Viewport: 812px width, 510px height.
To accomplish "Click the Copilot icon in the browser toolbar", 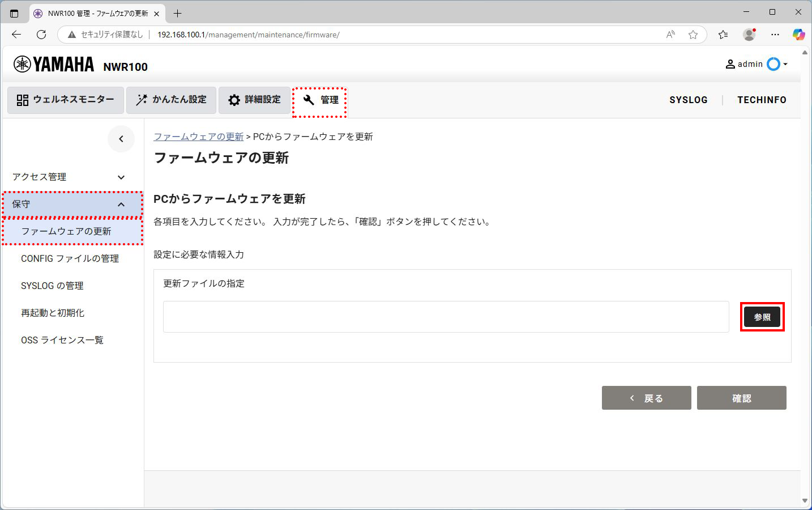I will pos(799,35).
